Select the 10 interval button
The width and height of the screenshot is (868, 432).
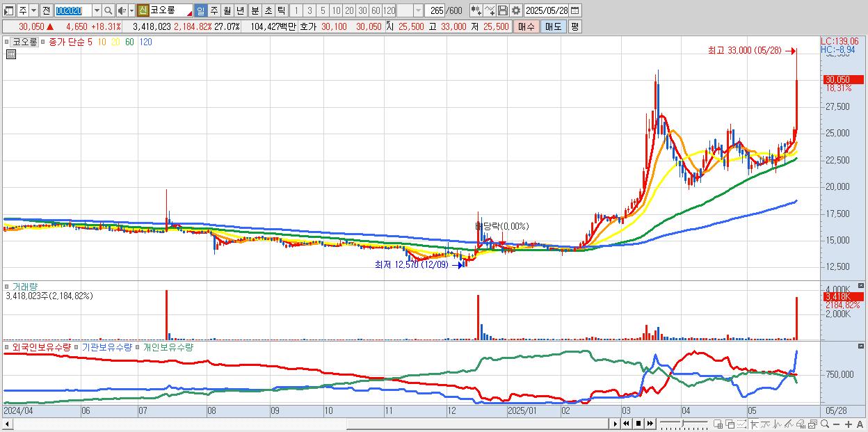(x=336, y=10)
